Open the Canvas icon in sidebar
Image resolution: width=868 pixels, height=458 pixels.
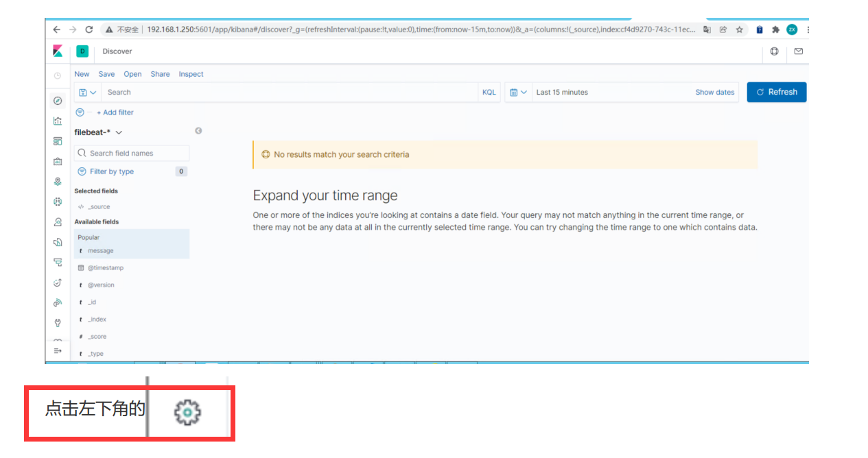coord(58,162)
